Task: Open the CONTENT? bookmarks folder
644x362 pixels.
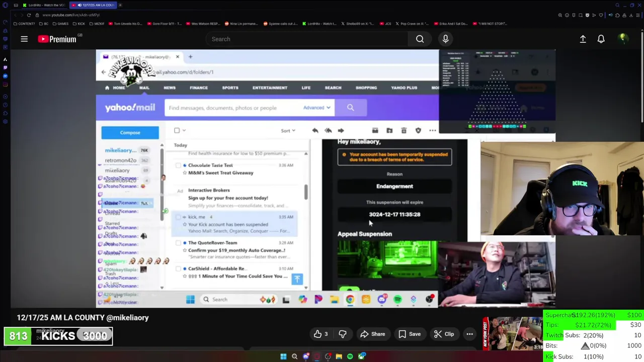Action: click(x=25, y=24)
